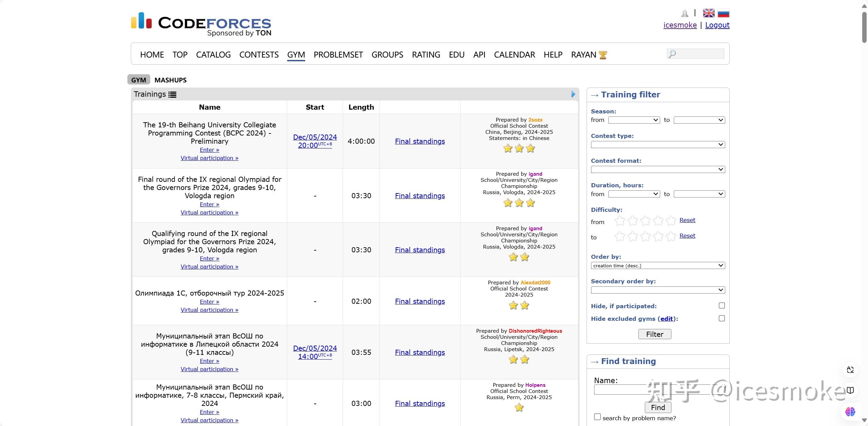
Task: Click the Codeforces logo
Action: pyautogui.click(x=201, y=24)
